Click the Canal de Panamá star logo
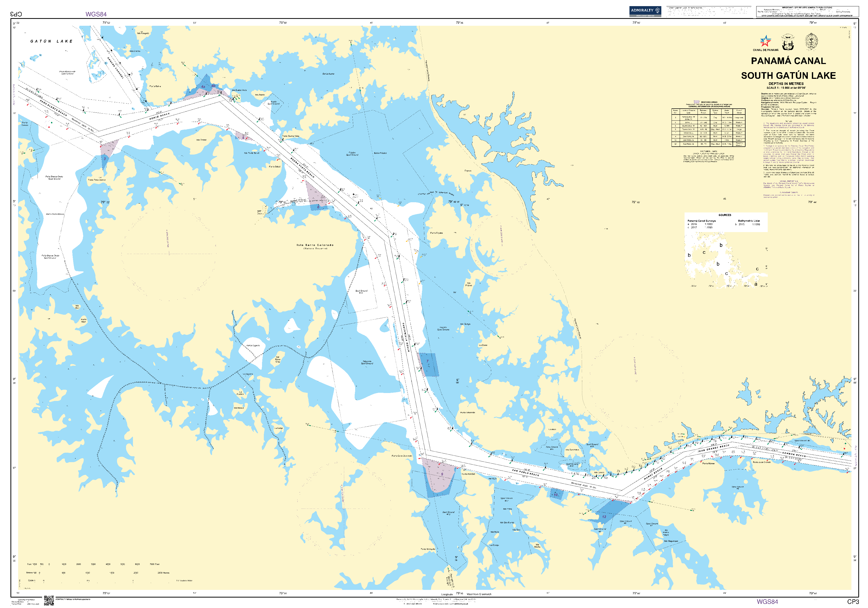The image size is (868, 608). 765,41
